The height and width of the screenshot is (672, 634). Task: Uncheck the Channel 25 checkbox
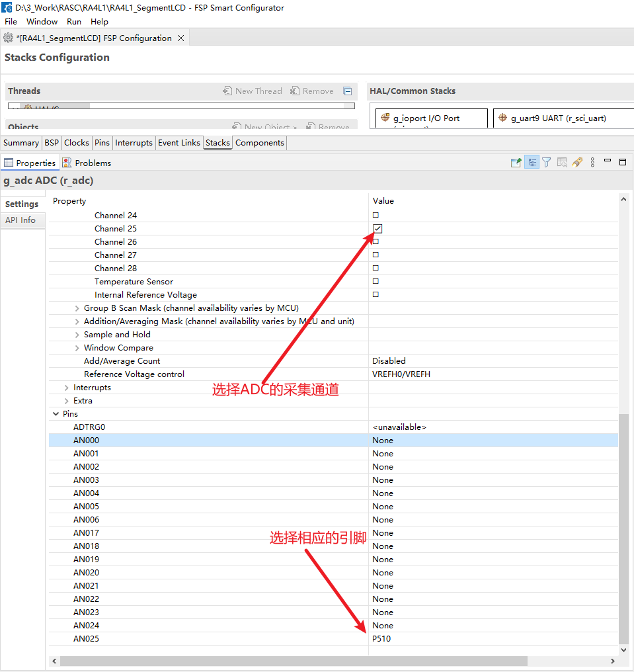pyautogui.click(x=377, y=228)
